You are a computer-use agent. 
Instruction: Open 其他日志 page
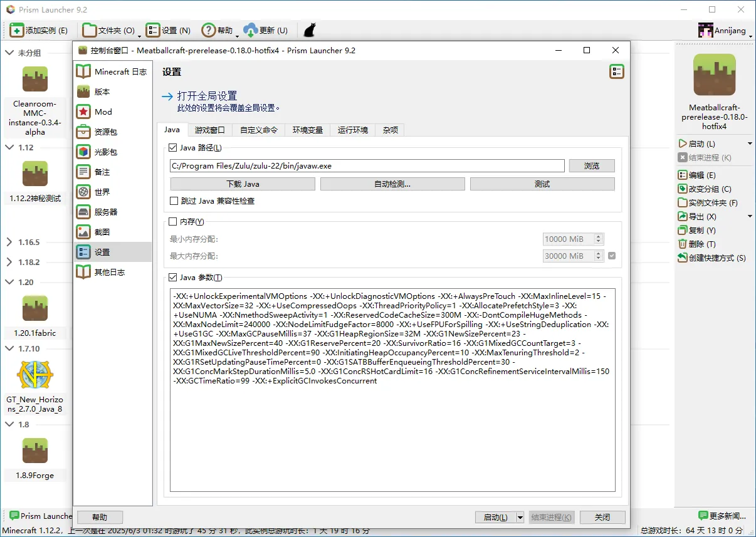113,272
